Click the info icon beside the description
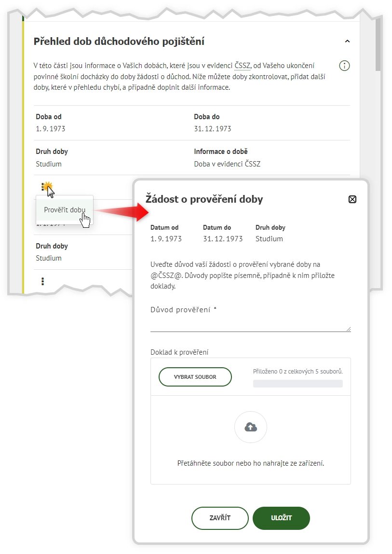392x554 pixels. tap(344, 66)
